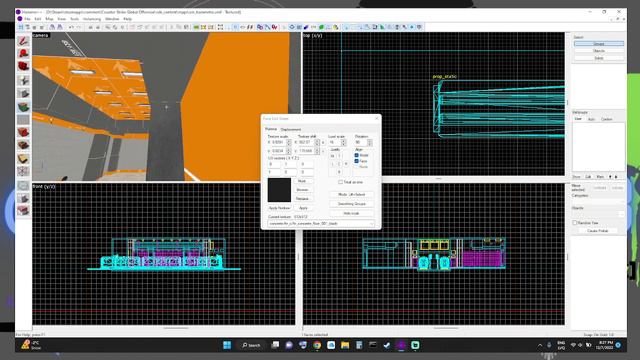This screenshot has height=360, width=640.
Task: Click the Save window state icon
Action: [60, 27]
